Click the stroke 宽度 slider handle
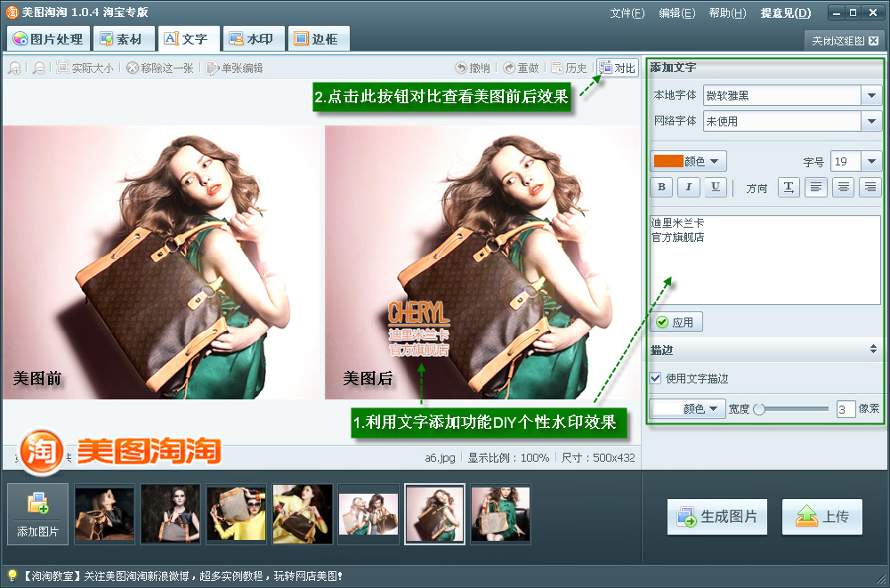Image resolution: width=890 pixels, height=588 pixels. [759, 408]
